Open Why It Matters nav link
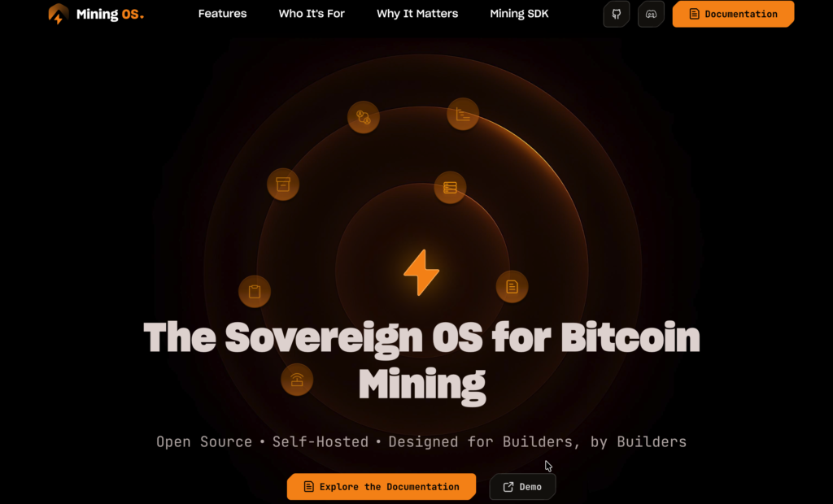 click(x=417, y=14)
